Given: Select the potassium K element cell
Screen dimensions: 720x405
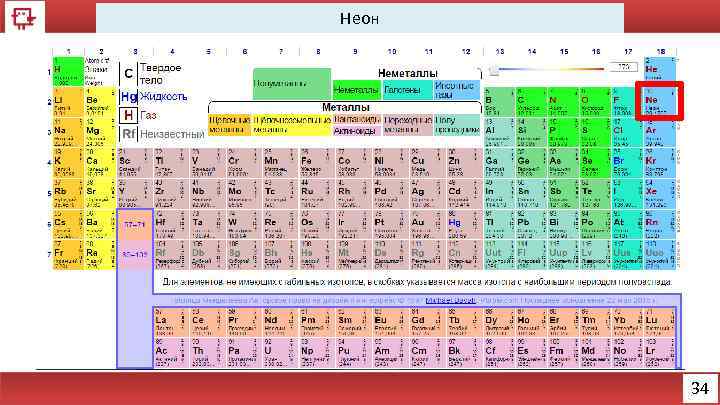Looking at the screenshot, I should [68, 163].
